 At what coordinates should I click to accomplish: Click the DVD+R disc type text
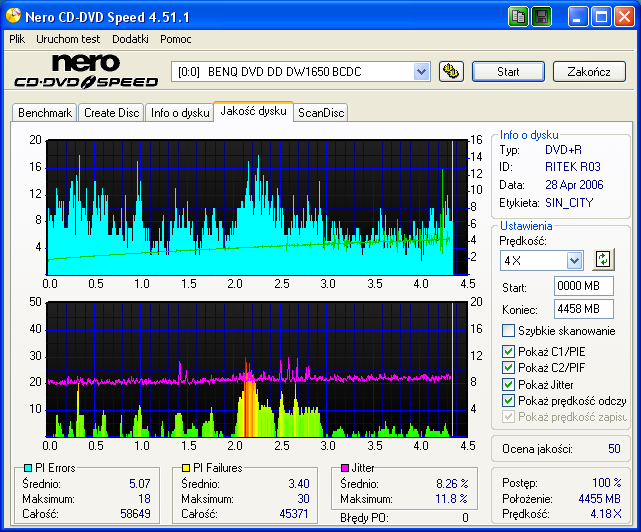563,150
